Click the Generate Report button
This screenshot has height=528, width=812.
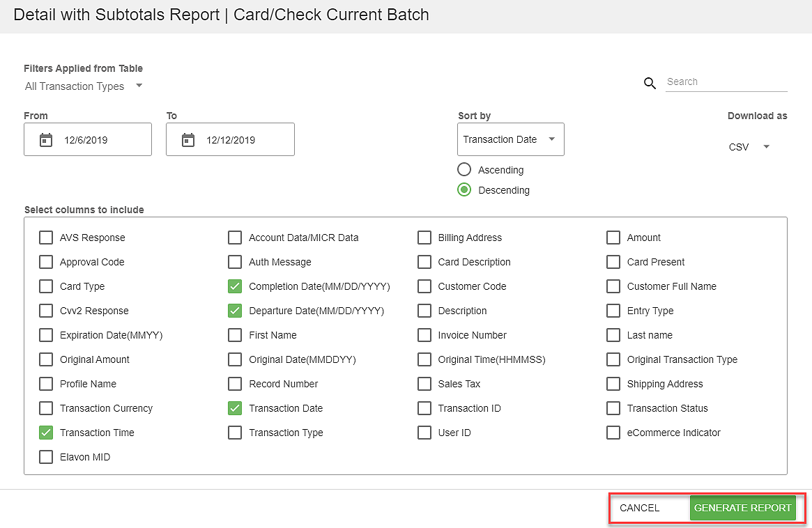coord(742,508)
